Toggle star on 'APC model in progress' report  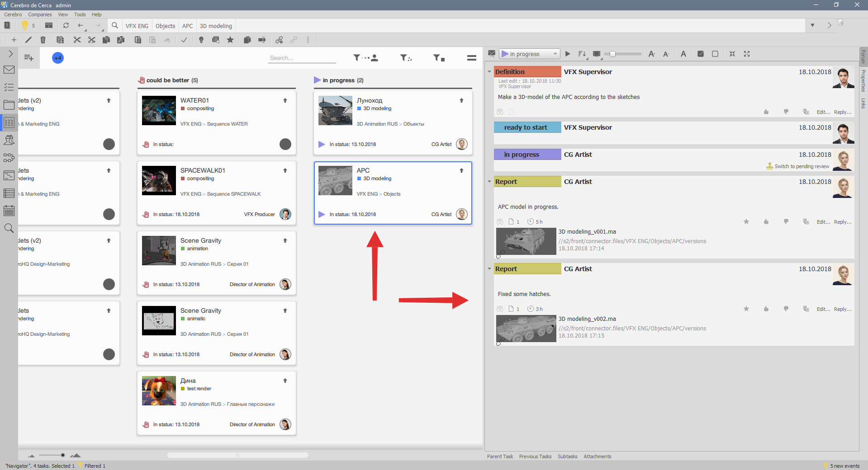pos(746,221)
